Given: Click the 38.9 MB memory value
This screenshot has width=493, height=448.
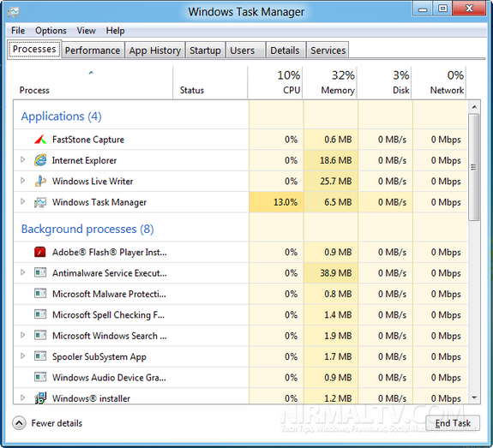Looking at the screenshot, I should (x=335, y=272).
